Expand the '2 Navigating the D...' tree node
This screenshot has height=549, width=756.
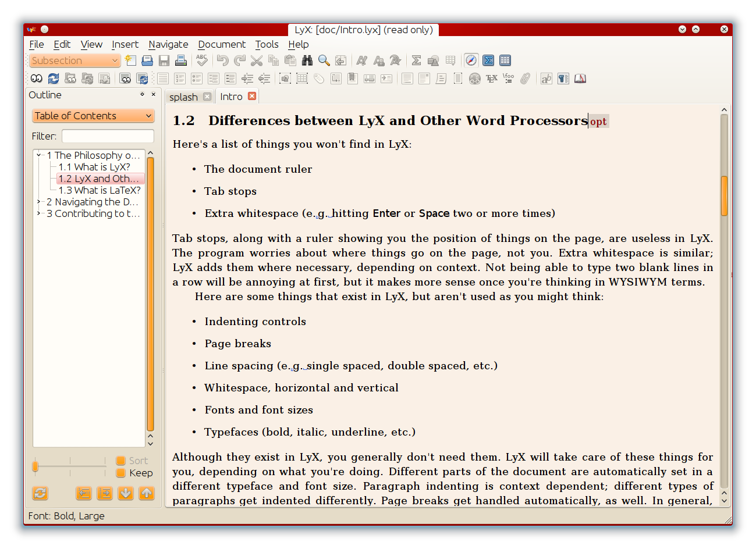click(x=39, y=202)
